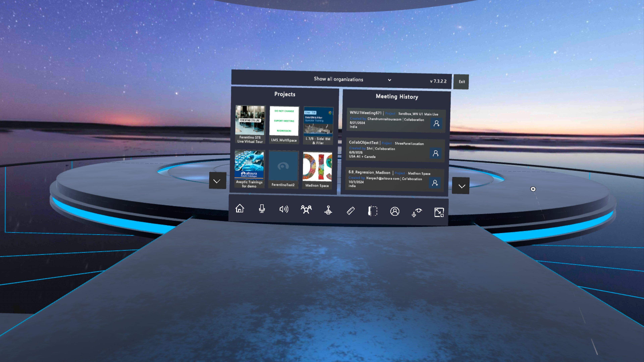This screenshot has width=644, height=362.
Task: Open L 7/8 - Sidel BM & Filler project
Action: [318, 126]
